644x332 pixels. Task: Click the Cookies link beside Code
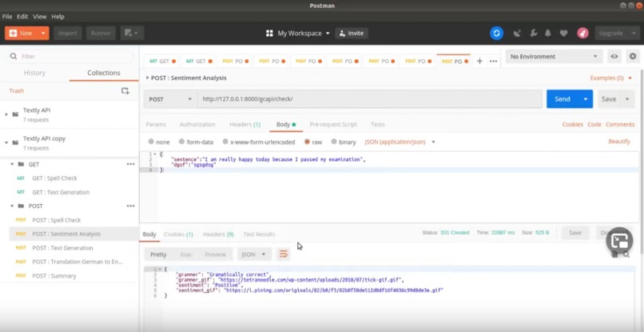pos(573,124)
